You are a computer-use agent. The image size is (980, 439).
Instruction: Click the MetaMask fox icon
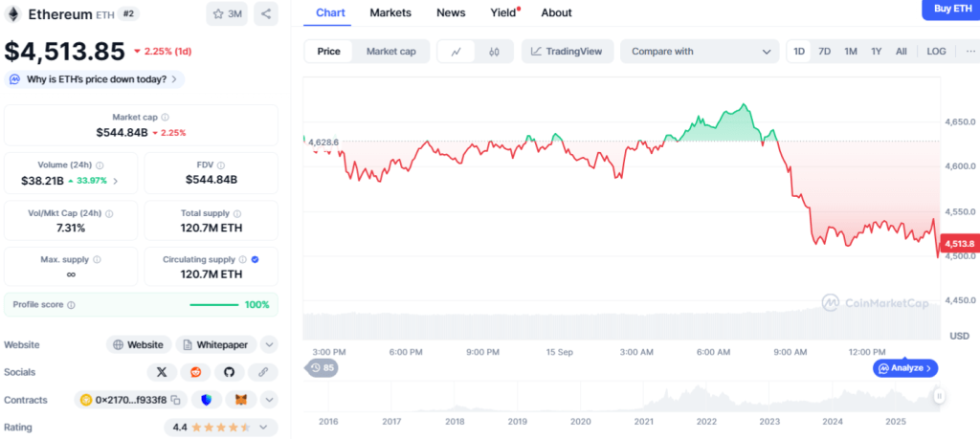point(241,400)
